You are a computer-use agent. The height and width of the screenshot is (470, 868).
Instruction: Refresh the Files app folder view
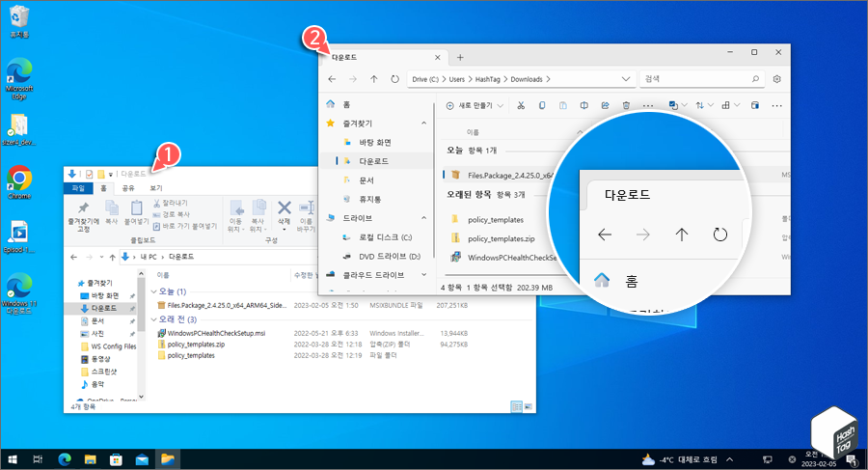pos(394,79)
